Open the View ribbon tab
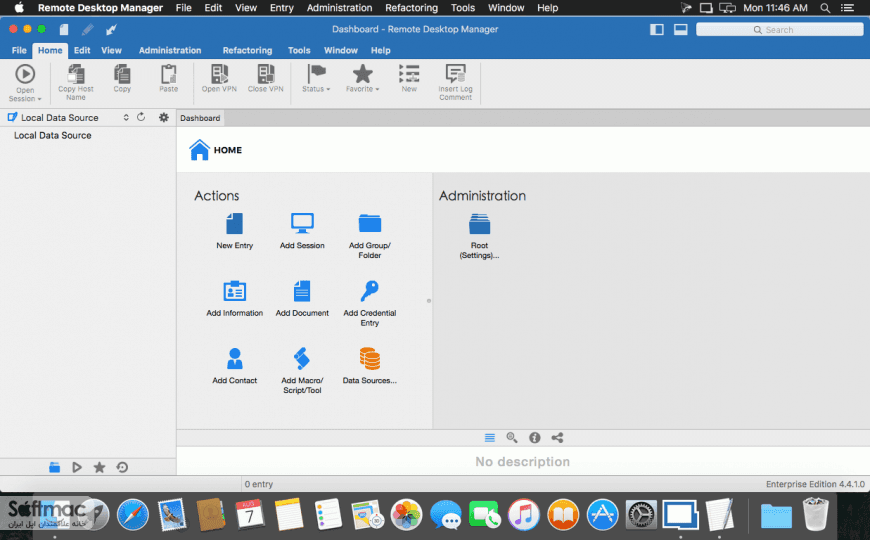The image size is (870, 540). point(111,51)
